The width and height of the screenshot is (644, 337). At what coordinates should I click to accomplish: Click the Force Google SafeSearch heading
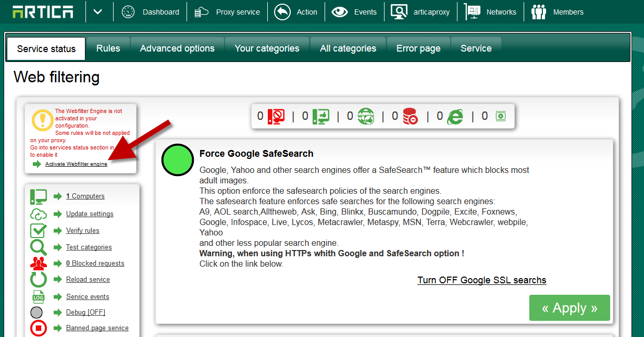coord(256,154)
